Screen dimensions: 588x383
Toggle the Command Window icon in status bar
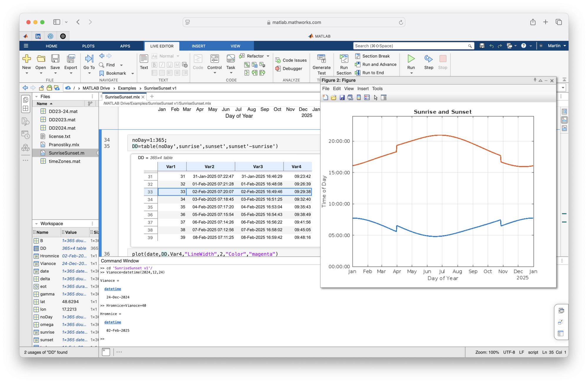pos(106,352)
